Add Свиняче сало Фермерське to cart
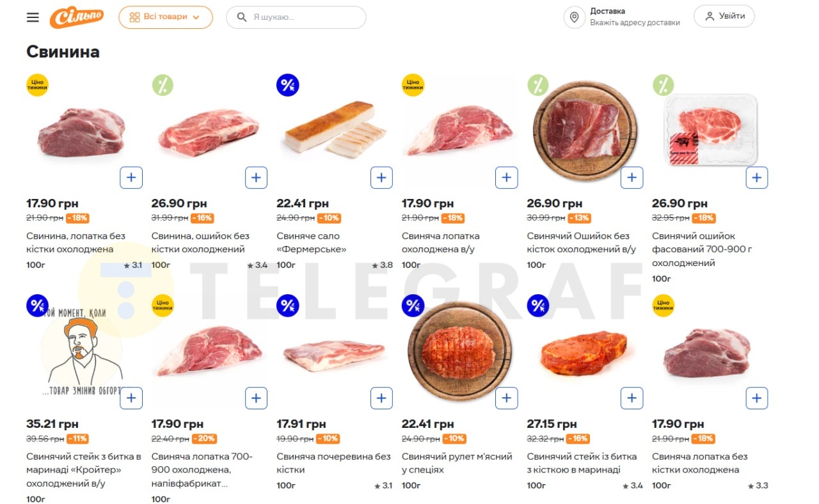The width and height of the screenshot is (819, 504). click(x=381, y=177)
